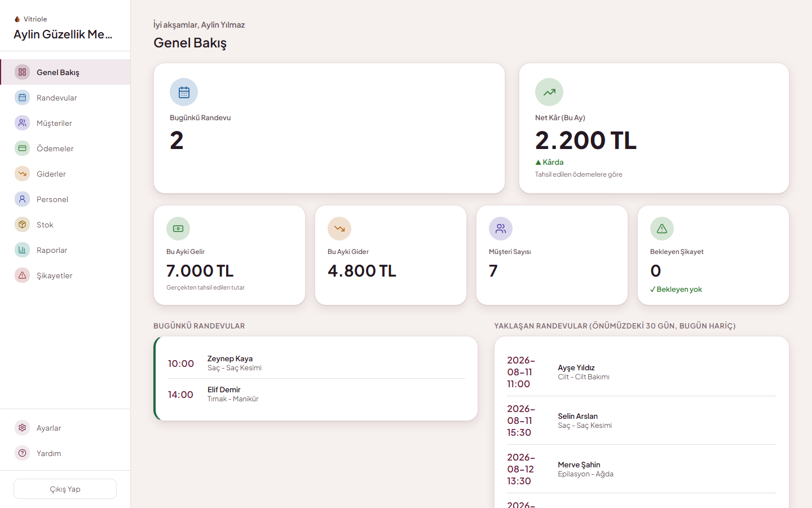
Task: Click the Şikayetler warning icon in sidebar
Action: (x=22, y=275)
